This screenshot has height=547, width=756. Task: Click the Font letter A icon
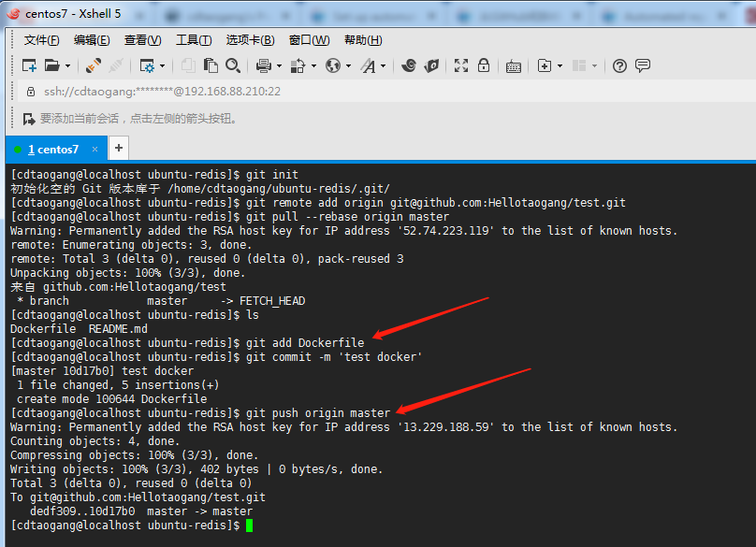pyautogui.click(x=368, y=65)
